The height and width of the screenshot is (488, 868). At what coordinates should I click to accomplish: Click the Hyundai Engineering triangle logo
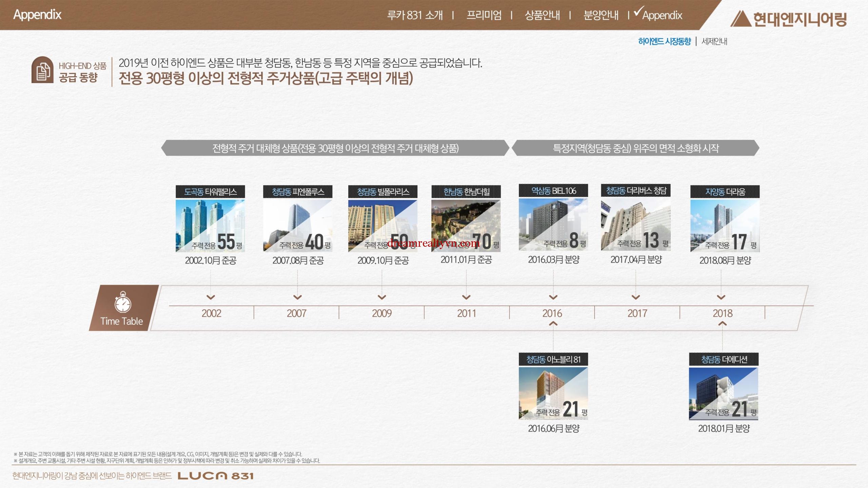pos(740,19)
